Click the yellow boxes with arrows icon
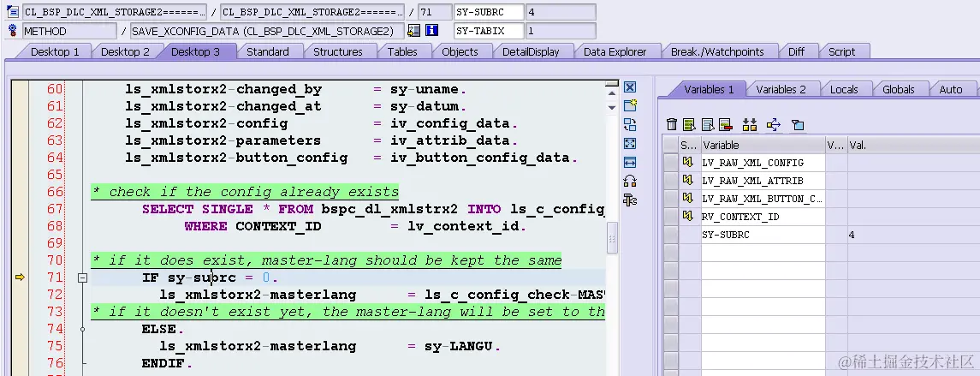The image size is (980, 376). pos(750,124)
